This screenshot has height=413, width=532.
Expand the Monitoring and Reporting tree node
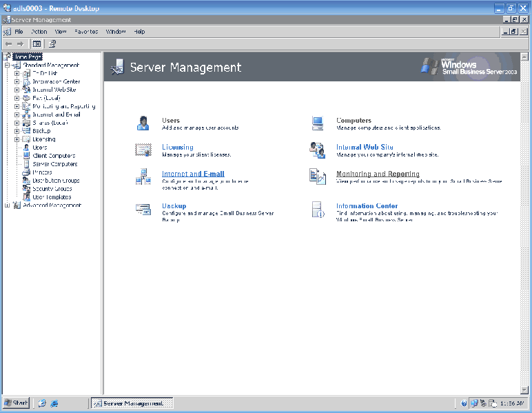tap(17, 106)
